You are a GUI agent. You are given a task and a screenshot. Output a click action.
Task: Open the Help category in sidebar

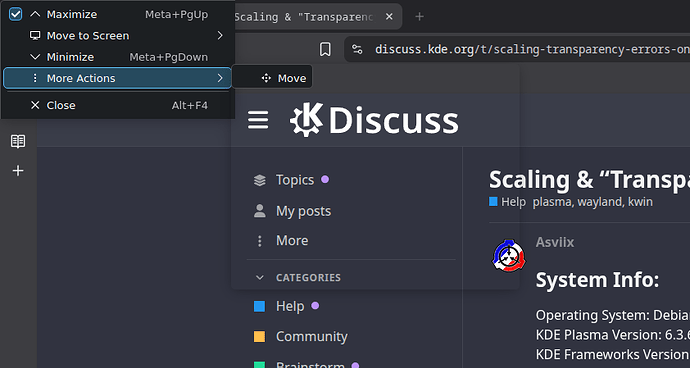[x=290, y=306]
